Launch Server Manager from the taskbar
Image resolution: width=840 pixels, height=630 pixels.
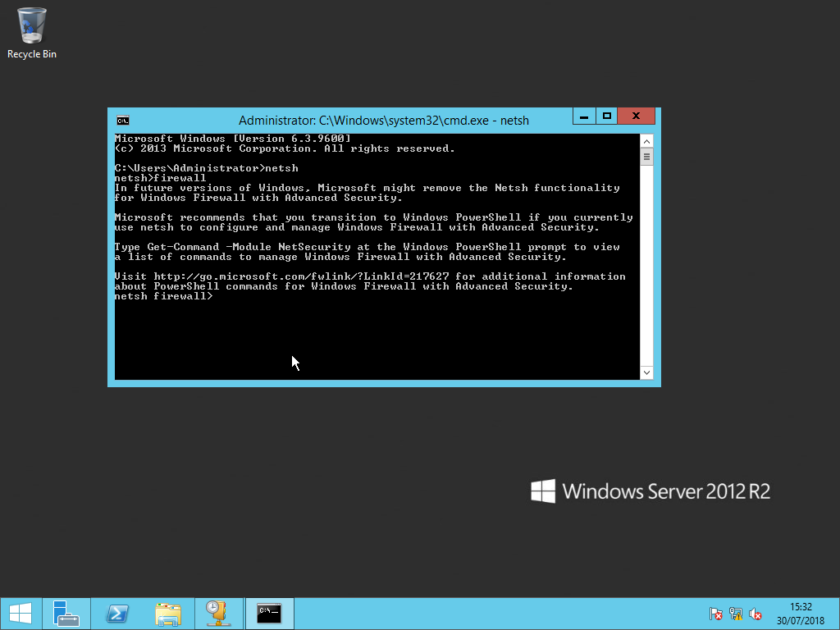66,614
